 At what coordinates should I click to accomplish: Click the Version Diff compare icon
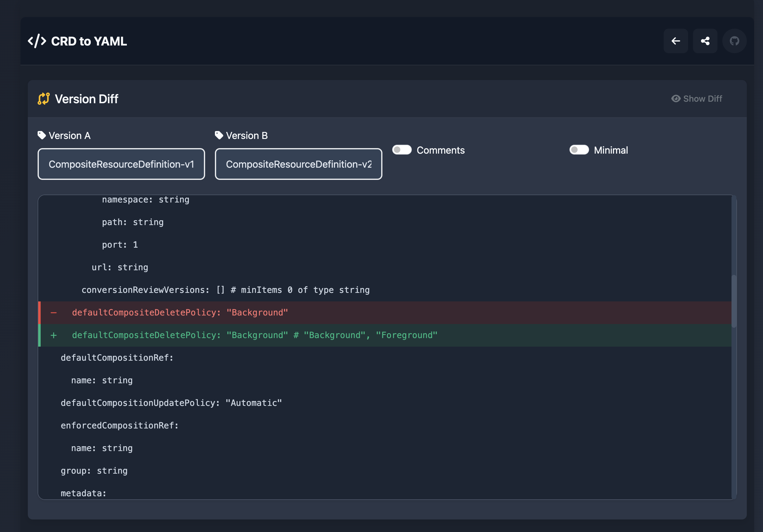(x=43, y=99)
